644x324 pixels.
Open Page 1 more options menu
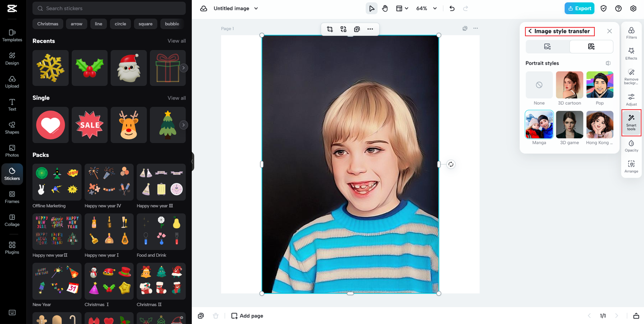[476, 28]
